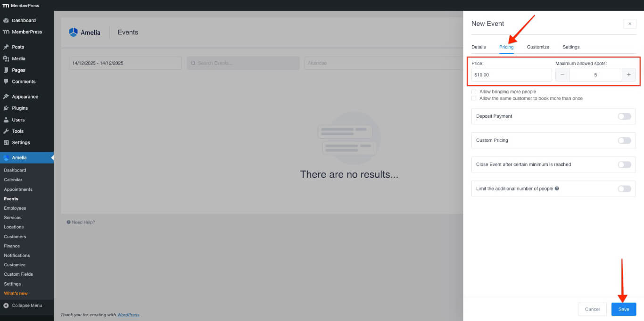Open the Details tab
The height and width of the screenshot is (321, 644).
click(479, 47)
